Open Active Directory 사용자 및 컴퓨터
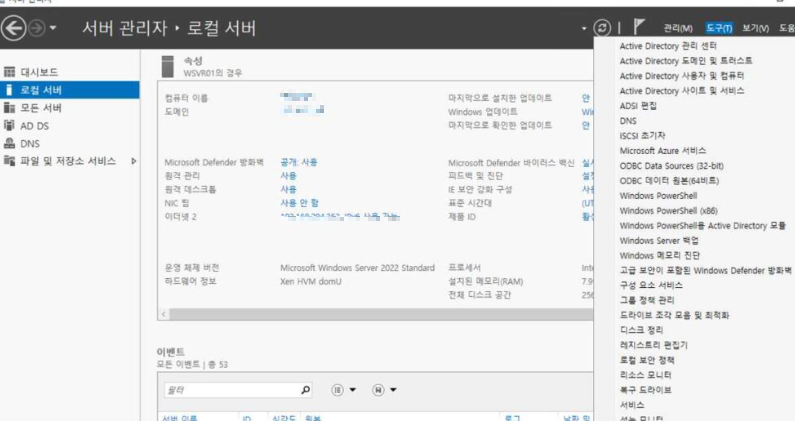 (681, 76)
